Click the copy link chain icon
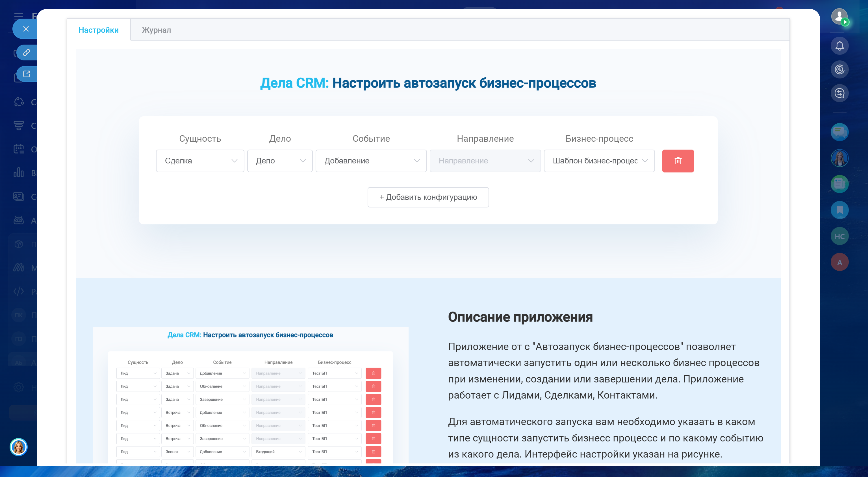Viewport: 868px width, 477px height. [27, 52]
